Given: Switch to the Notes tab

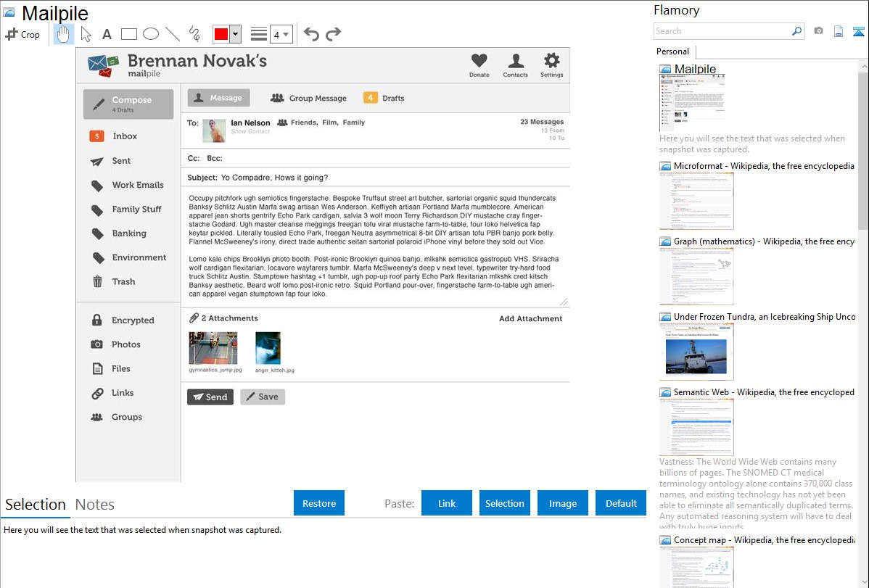Looking at the screenshot, I should [95, 505].
